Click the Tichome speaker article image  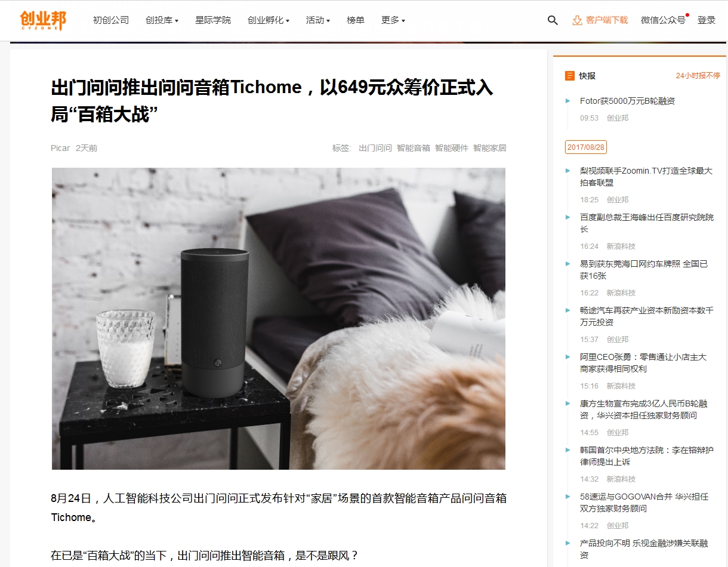(x=279, y=319)
